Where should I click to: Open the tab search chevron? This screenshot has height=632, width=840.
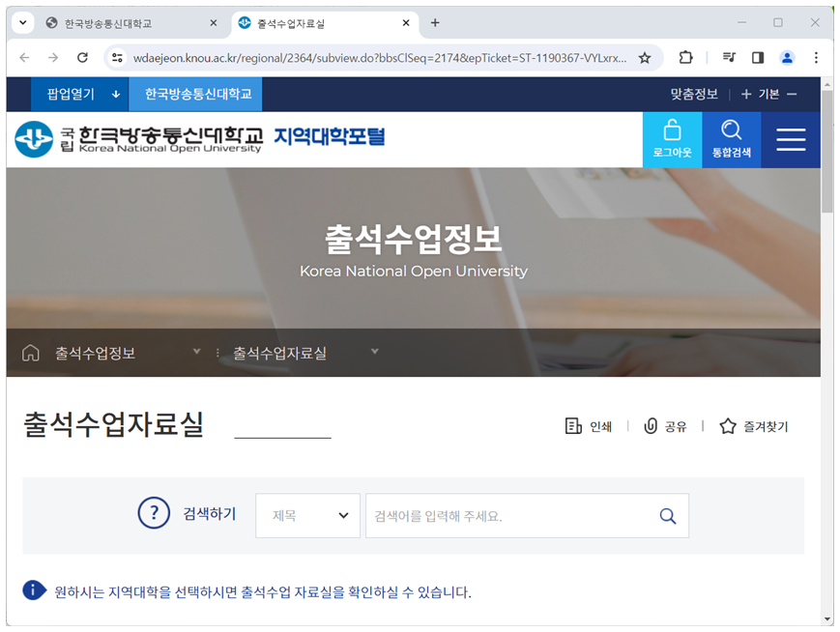[x=23, y=22]
